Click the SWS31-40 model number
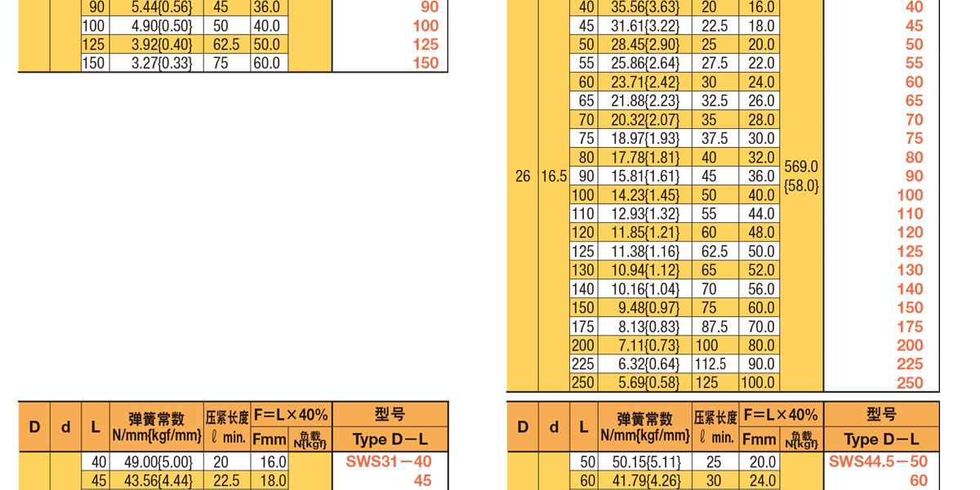Viewport: 980px width, 490px height. coord(388,461)
